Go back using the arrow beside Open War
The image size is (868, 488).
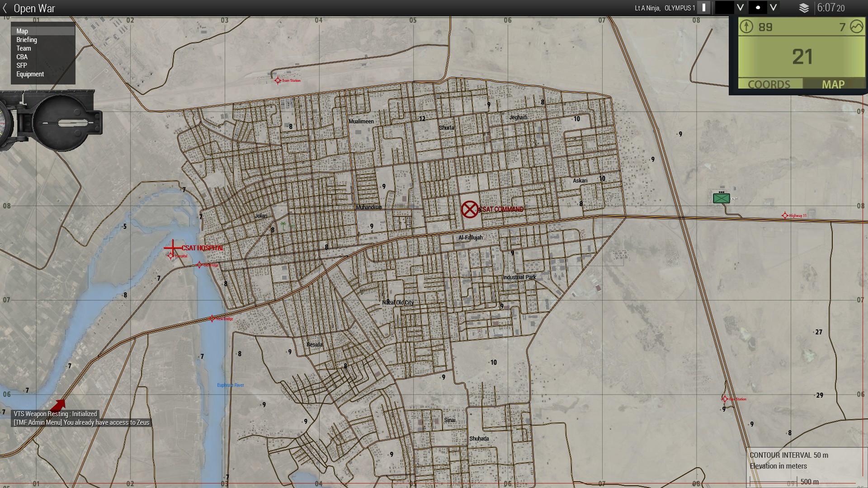(5, 8)
